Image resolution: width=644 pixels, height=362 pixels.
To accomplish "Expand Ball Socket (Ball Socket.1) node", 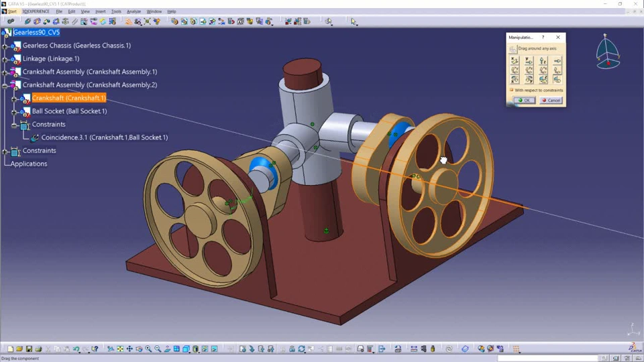I will 14,112.
